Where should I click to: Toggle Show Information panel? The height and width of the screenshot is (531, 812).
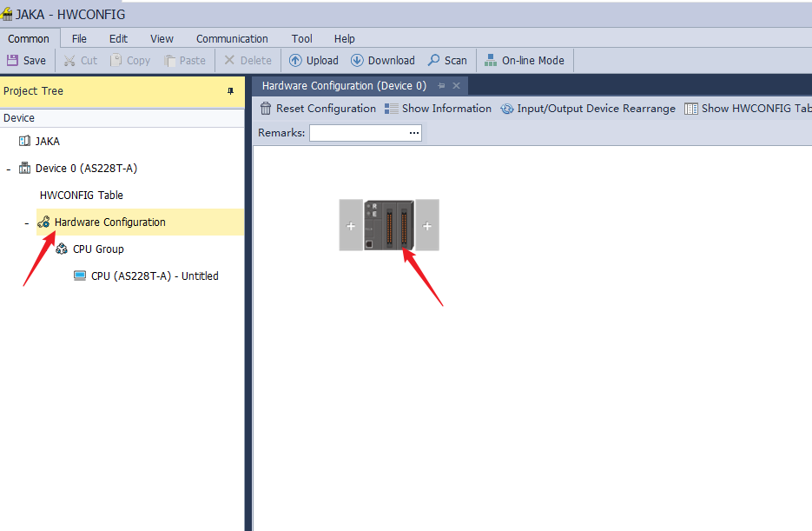click(392, 109)
